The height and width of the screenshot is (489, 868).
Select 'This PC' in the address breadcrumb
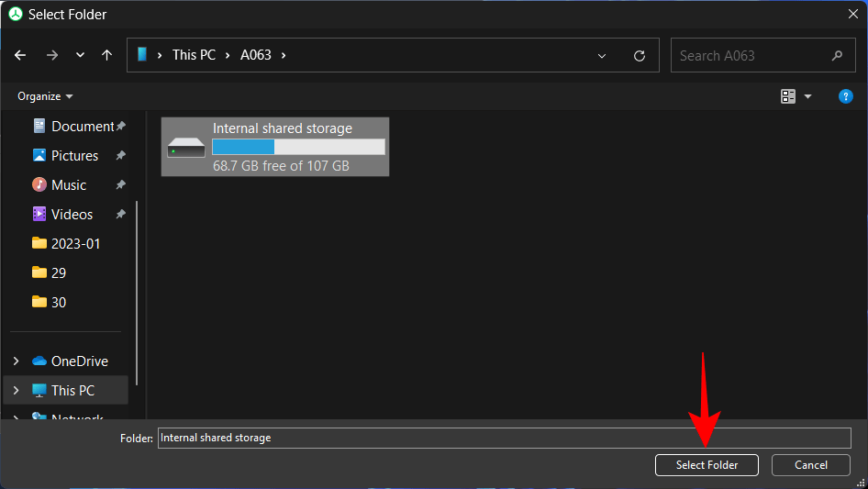pyautogui.click(x=194, y=55)
